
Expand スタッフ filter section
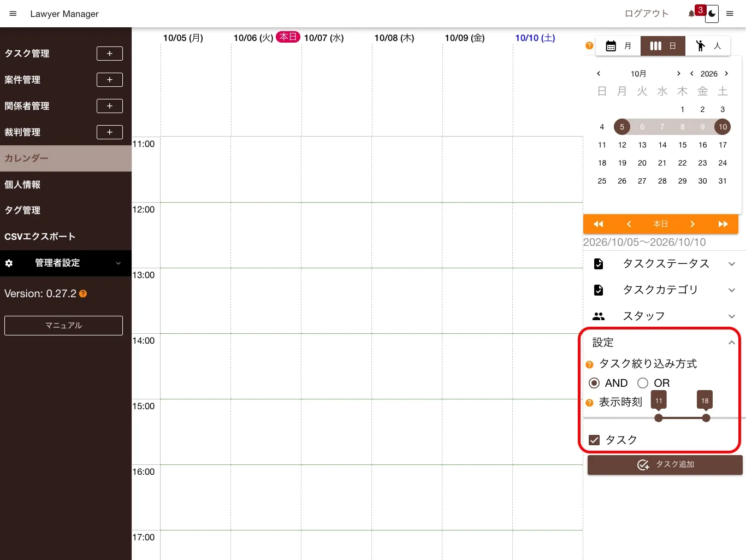664,316
